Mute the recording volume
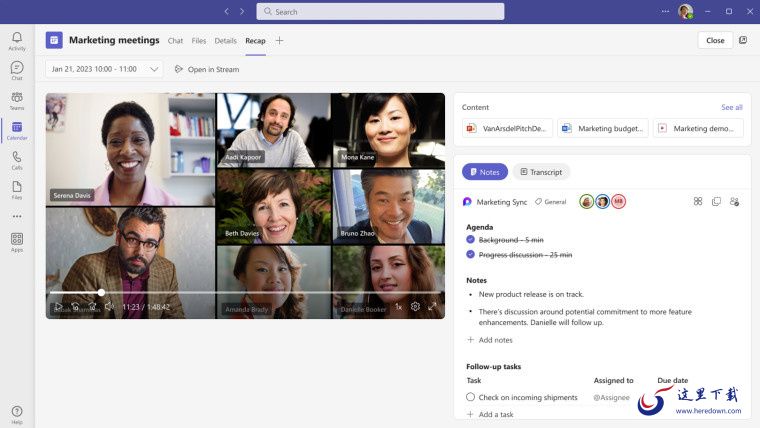The width and height of the screenshot is (760, 428). point(109,306)
